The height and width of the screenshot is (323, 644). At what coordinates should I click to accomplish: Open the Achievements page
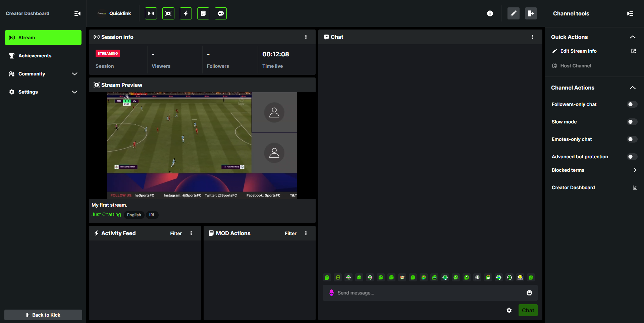35,56
